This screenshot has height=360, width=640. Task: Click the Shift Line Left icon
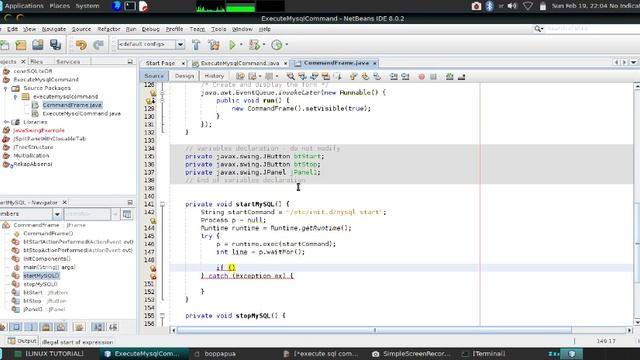pyautogui.click(x=393, y=76)
